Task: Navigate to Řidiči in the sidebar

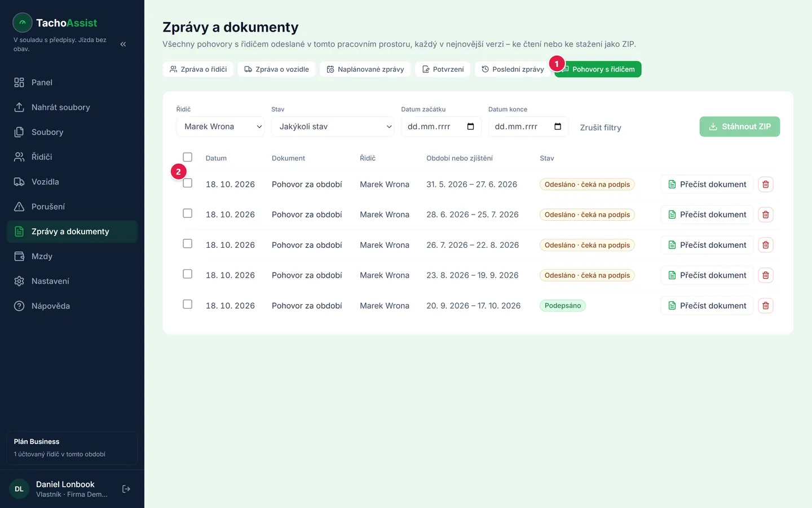Action: tap(72, 157)
